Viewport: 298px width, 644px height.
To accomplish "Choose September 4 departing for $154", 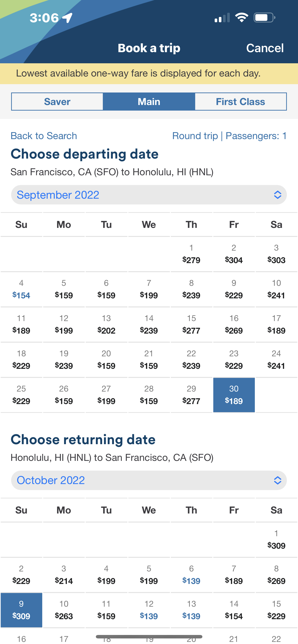I will click(x=21, y=289).
